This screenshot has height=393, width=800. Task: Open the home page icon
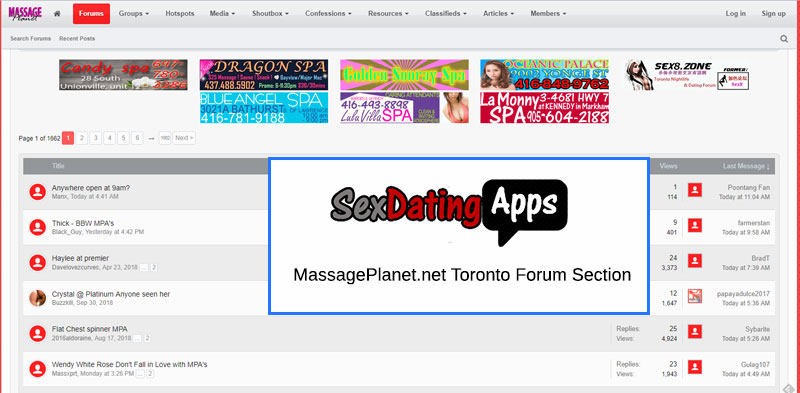tap(57, 14)
